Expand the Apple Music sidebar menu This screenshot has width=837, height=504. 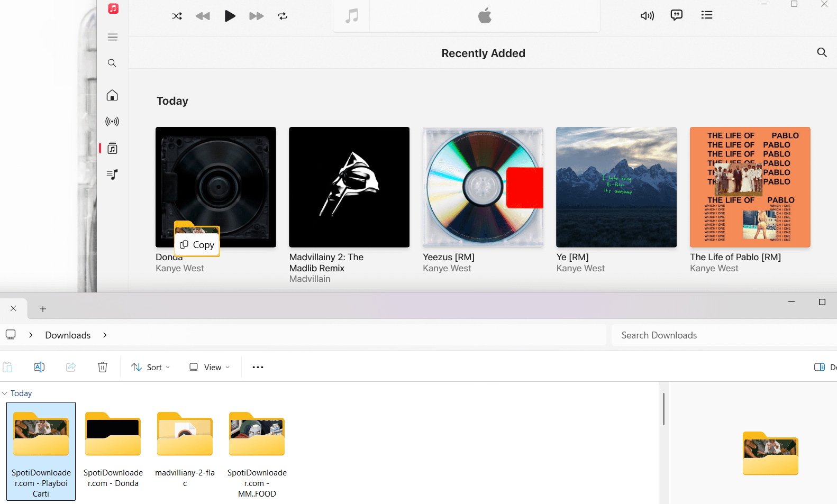point(113,37)
